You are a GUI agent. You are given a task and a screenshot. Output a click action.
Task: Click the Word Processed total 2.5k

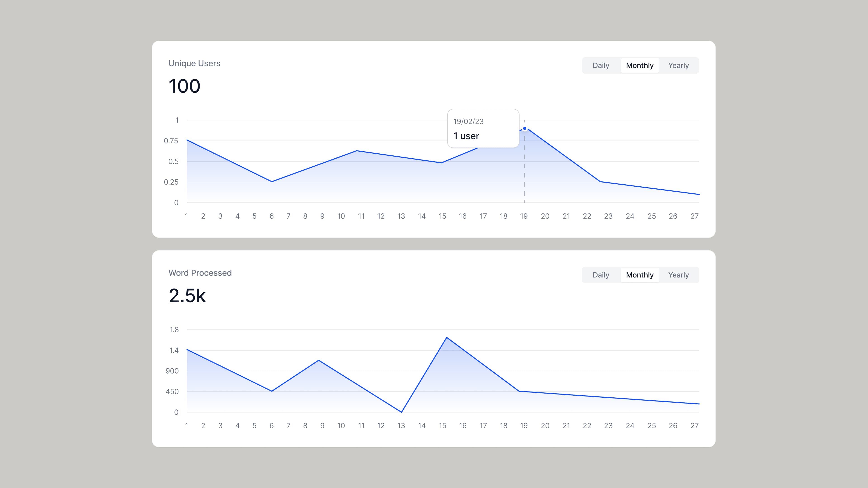[187, 296]
